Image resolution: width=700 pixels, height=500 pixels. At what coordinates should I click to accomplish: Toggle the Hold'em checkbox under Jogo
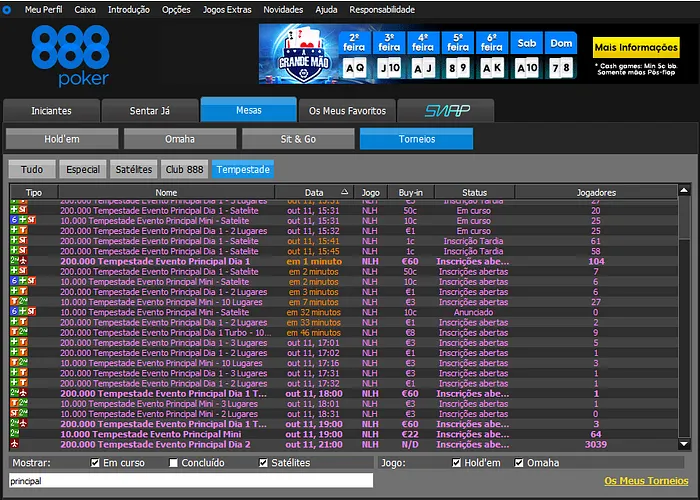click(456, 462)
